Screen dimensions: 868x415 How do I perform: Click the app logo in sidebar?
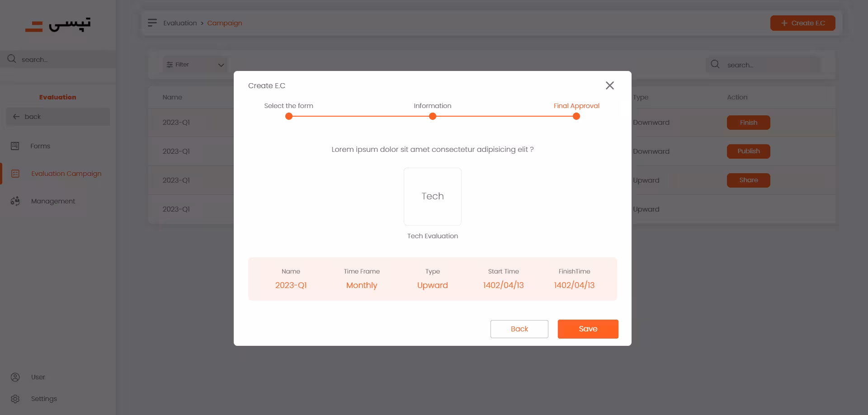[58, 25]
